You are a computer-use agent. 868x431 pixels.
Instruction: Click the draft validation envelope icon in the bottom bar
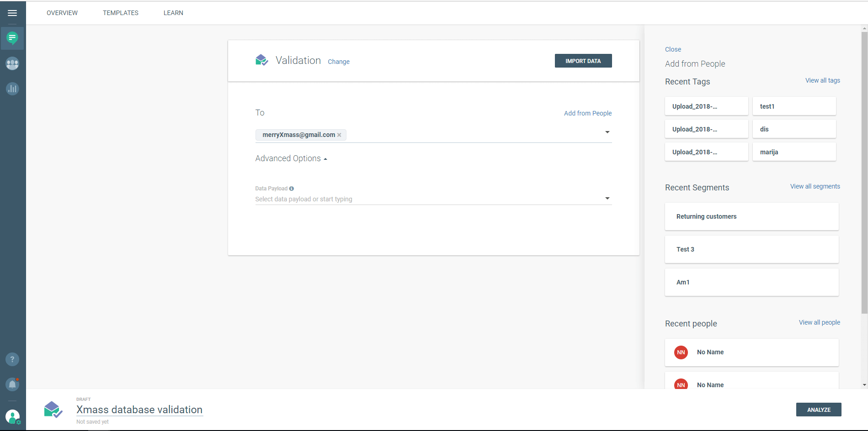[53, 410]
